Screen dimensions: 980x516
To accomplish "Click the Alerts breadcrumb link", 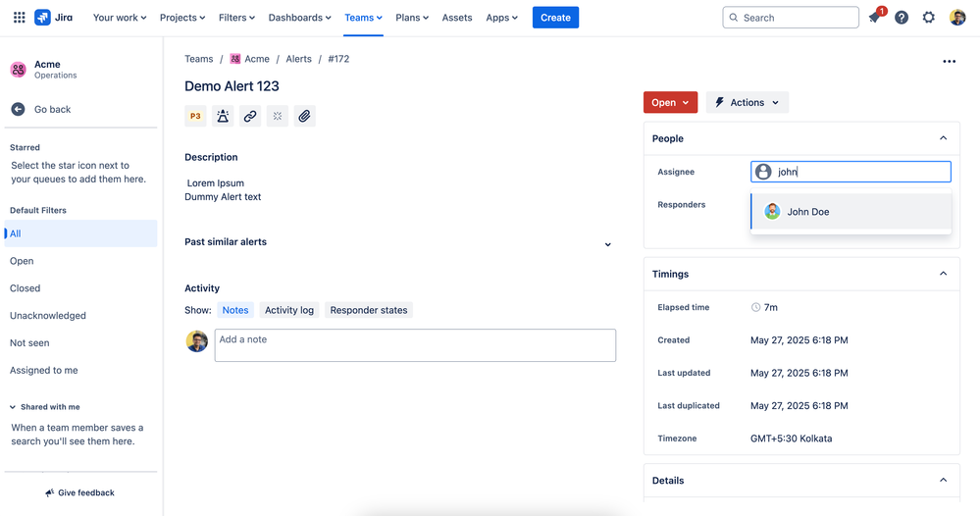I will 299,59.
